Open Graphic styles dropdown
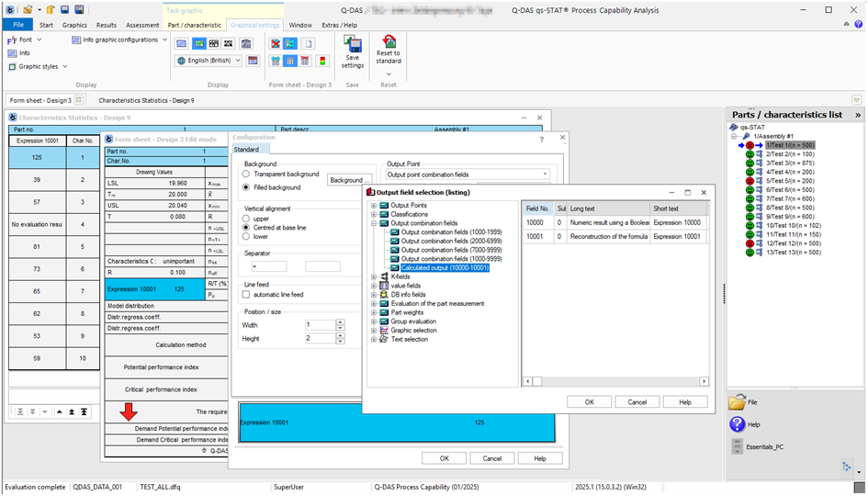The image size is (868, 496). pyautogui.click(x=65, y=66)
